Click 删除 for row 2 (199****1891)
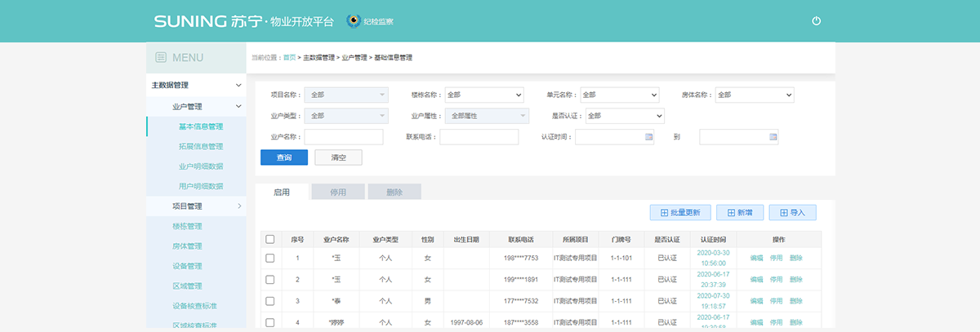Image resolution: width=980 pixels, height=332 pixels. 795,279
